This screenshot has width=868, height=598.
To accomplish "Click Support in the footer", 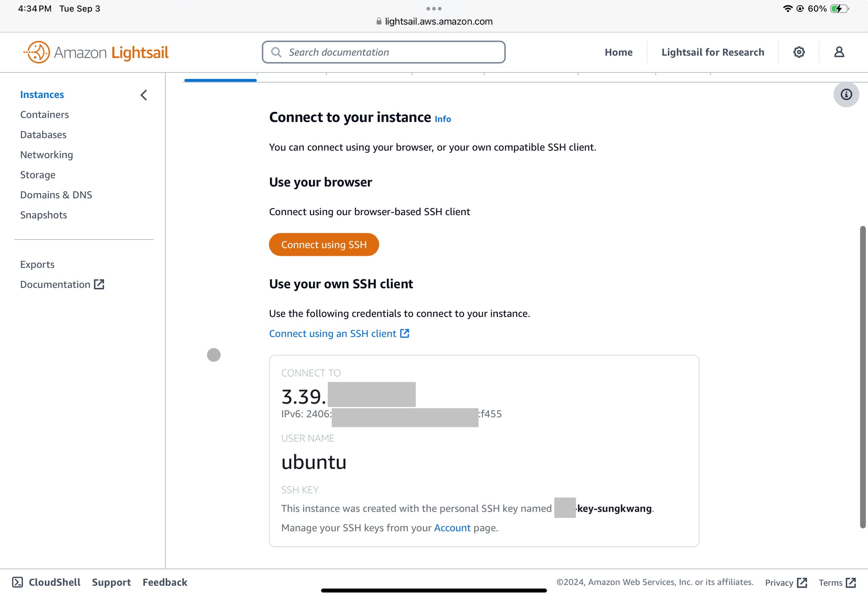I will (111, 582).
